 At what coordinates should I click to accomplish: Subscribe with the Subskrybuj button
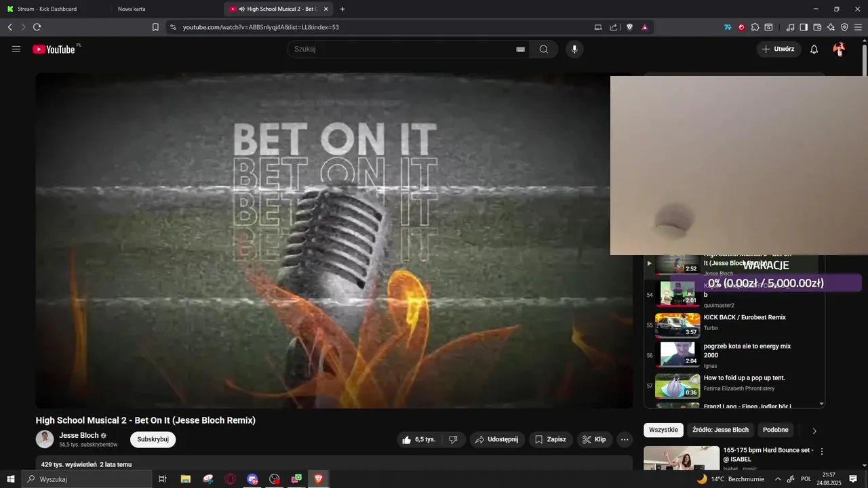tap(153, 439)
